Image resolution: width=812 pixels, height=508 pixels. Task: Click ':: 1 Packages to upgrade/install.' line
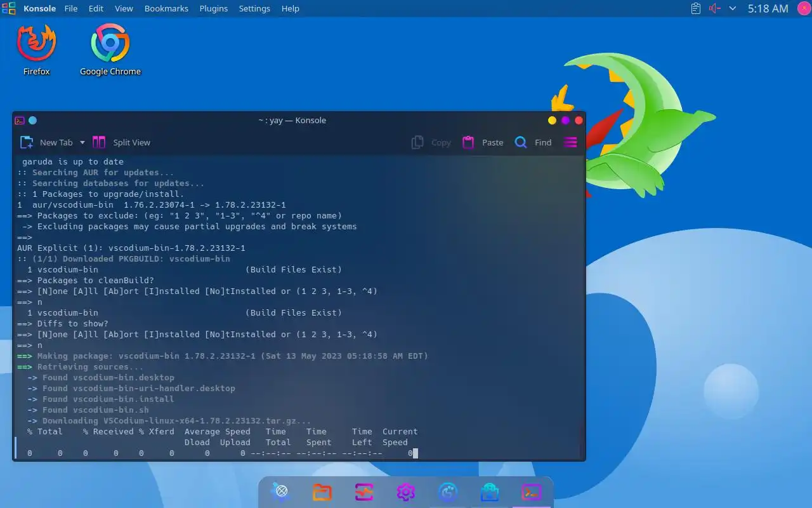coord(100,194)
